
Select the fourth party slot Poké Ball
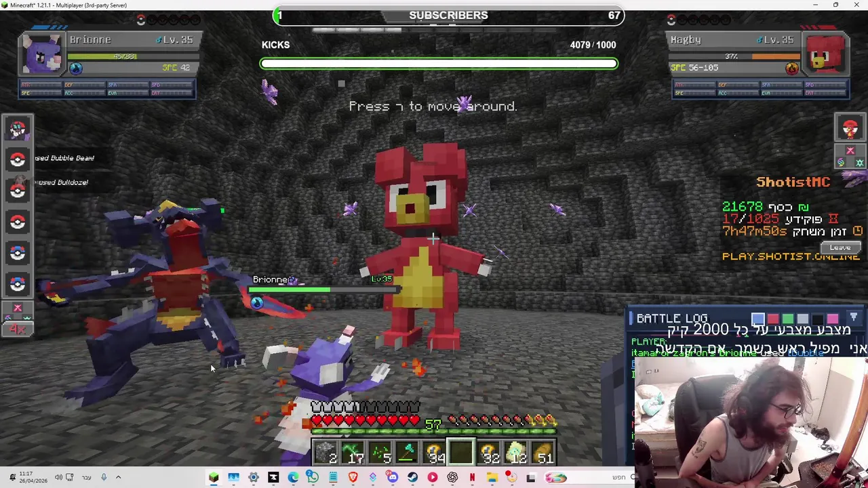pos(18,222)
